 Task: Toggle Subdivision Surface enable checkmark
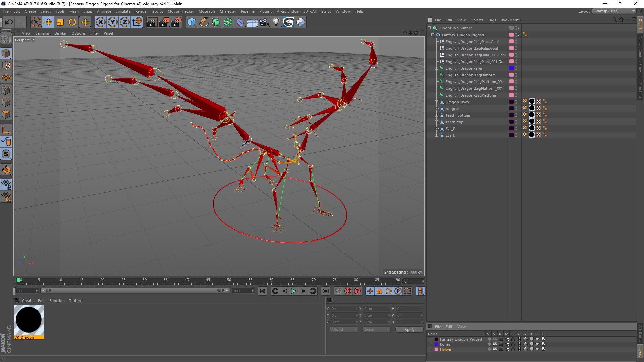click(x=519, y=28)
